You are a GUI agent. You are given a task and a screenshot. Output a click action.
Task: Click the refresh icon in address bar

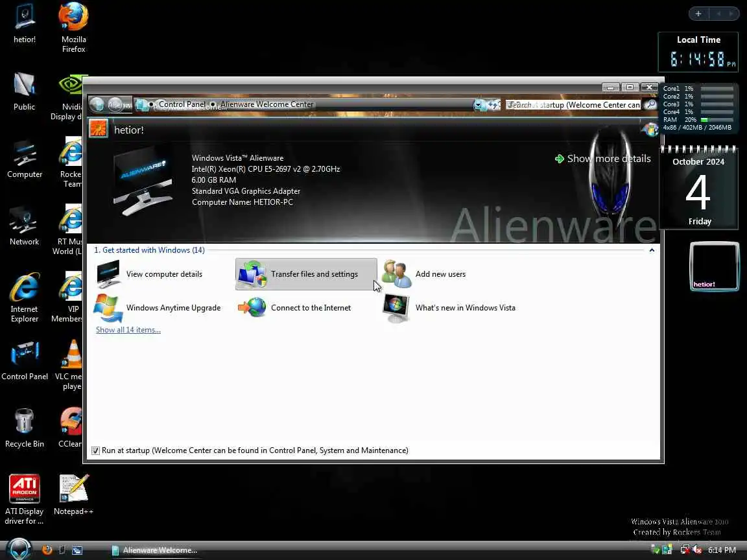[493, 105]
